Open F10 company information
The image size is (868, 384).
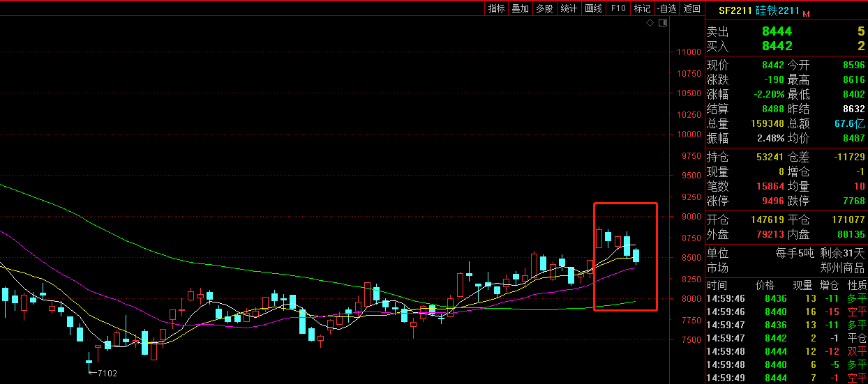tap(618, 8)
